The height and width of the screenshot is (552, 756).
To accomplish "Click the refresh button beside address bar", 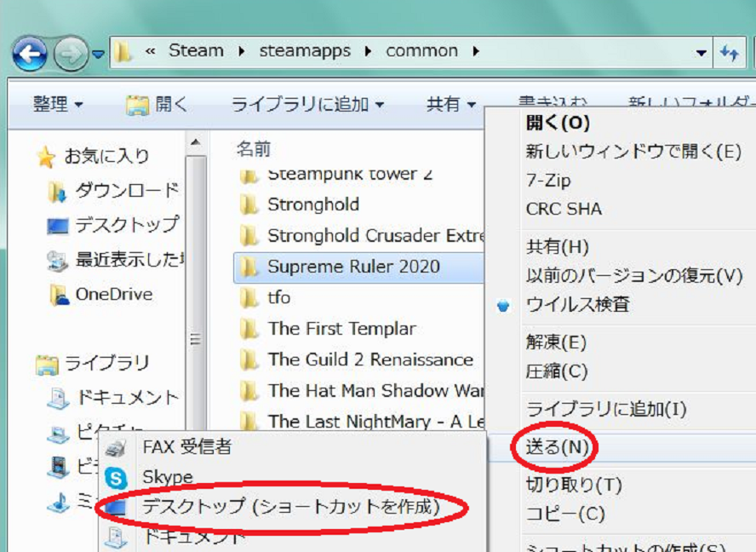I will click(x=729, y=53).
